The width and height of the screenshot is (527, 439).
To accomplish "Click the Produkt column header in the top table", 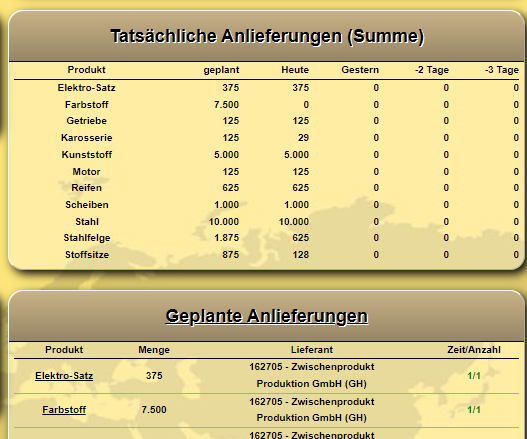I will tap(86, 70).
